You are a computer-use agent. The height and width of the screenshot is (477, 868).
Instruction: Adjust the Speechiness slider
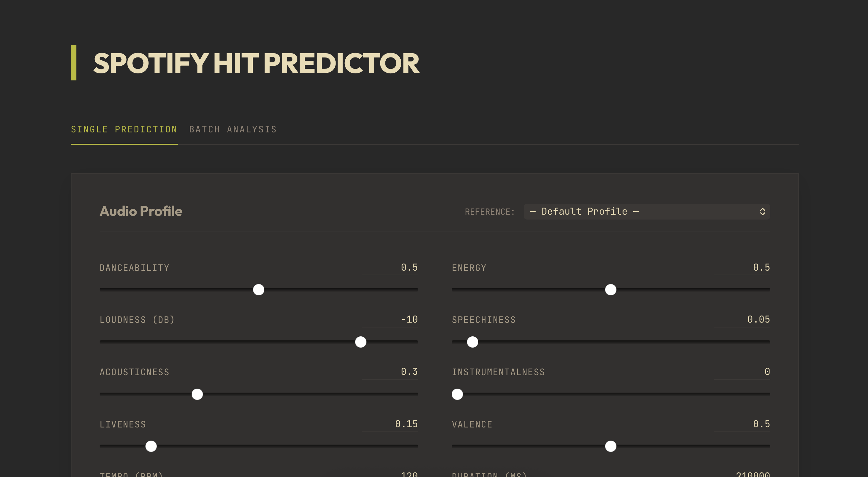click(472, 342)
